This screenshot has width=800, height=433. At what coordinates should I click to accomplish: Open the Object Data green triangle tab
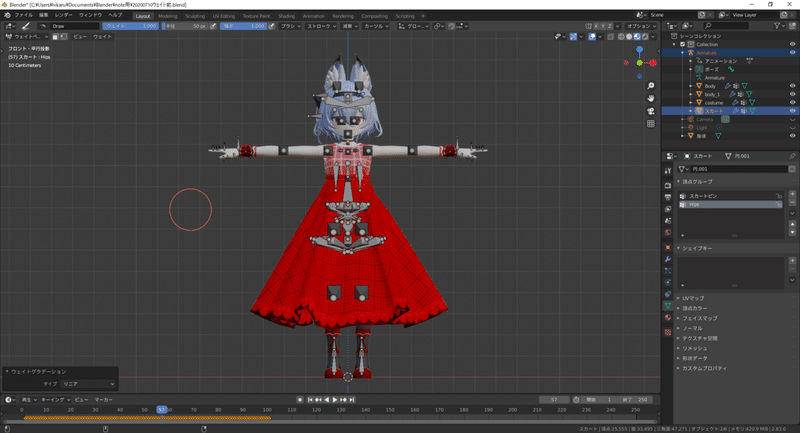668,305
